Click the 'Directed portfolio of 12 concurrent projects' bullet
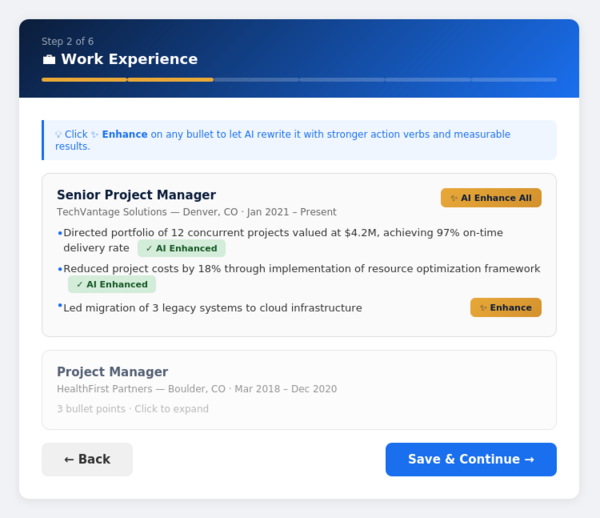 pyautogui.click(x=282, y=233)
